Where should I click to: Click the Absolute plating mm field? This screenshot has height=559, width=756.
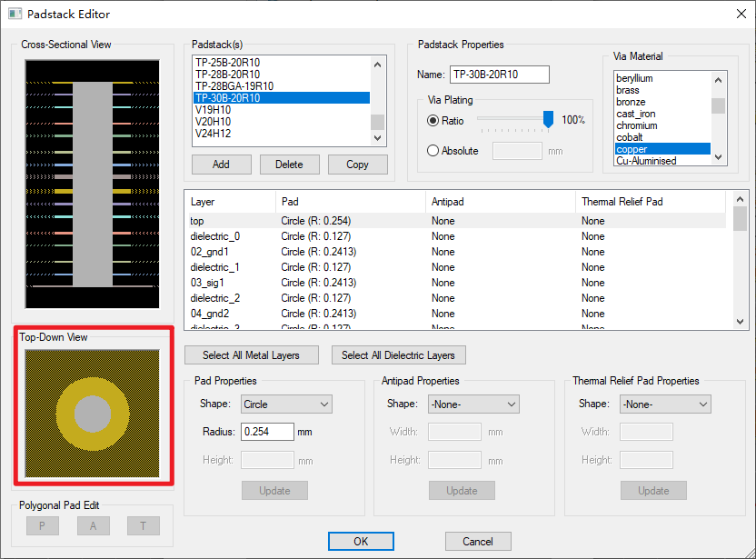click(x=517, y=151)
